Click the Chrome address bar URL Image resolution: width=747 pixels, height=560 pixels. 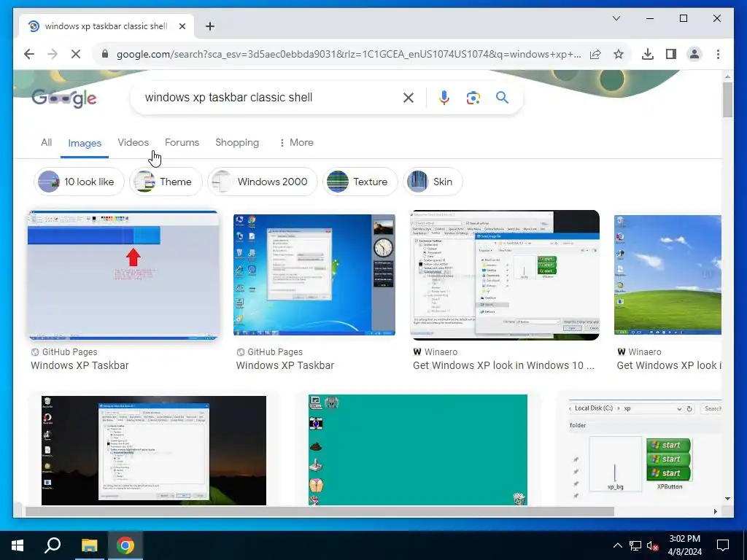pos(348,54)
